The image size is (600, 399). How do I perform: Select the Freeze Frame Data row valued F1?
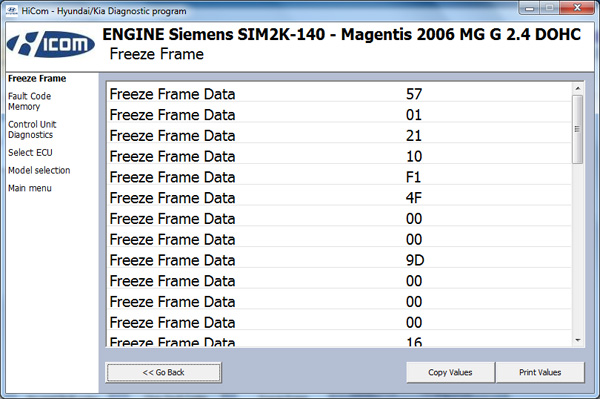(339, 177)
